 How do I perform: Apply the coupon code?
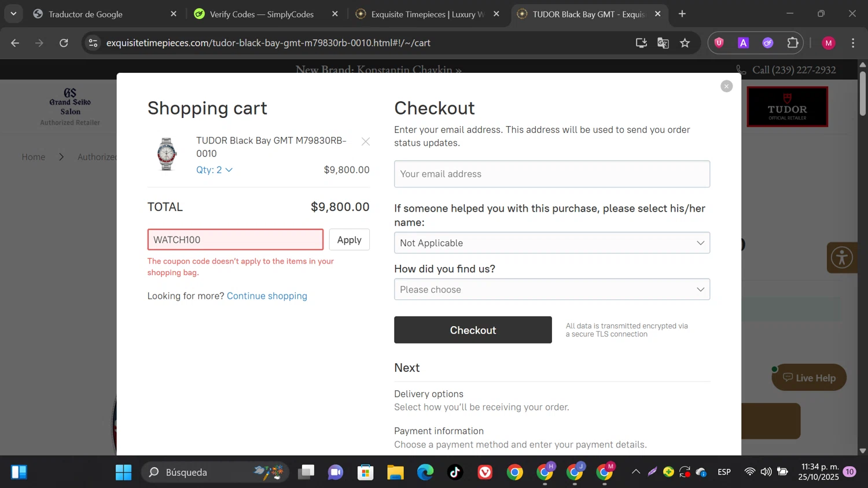point(350,240)
